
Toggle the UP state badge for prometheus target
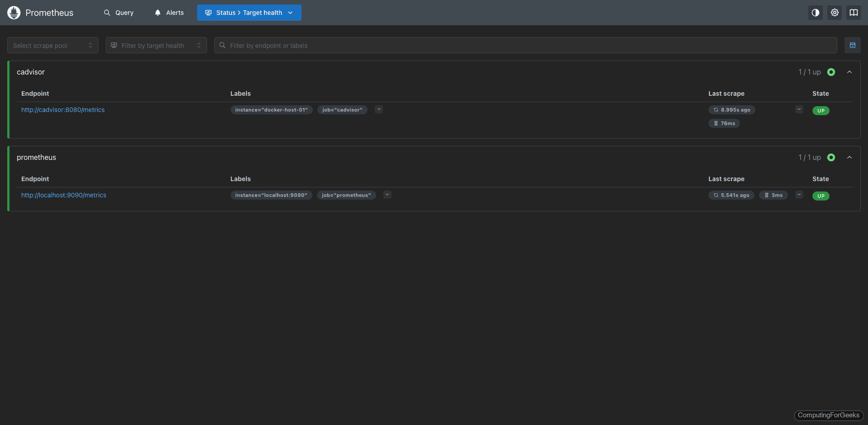coord(821,196)
